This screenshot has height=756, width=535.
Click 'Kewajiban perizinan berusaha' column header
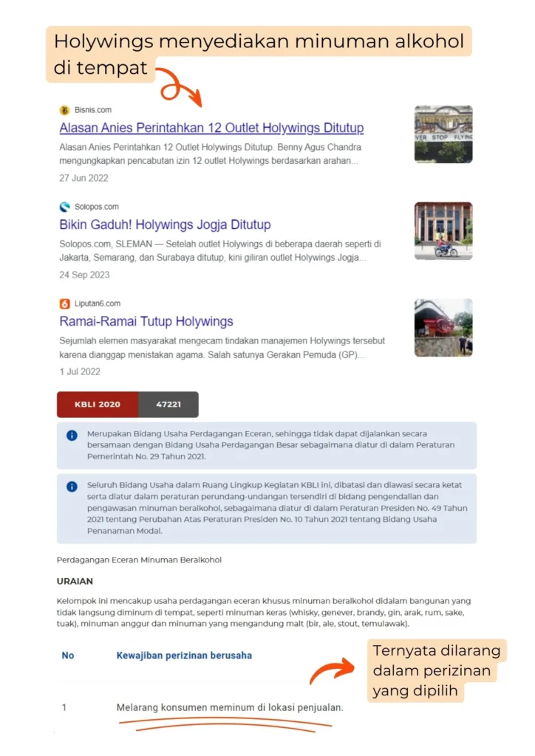tap(184, 656)
